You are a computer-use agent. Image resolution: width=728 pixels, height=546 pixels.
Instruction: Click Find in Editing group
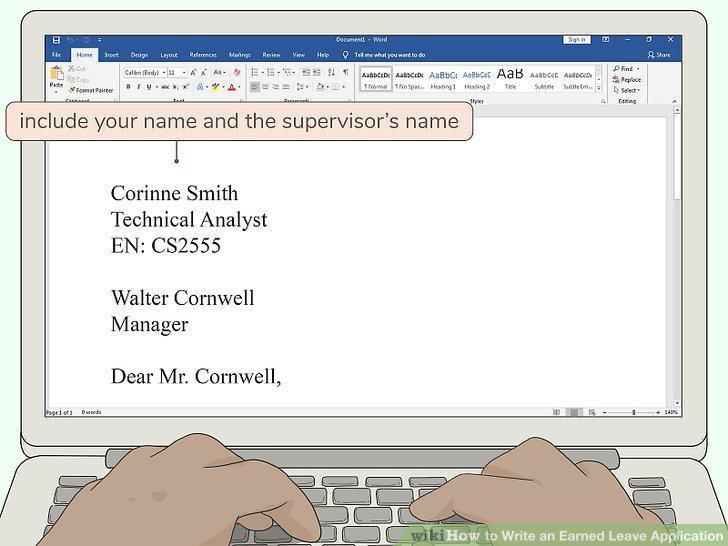pos(625,69)
